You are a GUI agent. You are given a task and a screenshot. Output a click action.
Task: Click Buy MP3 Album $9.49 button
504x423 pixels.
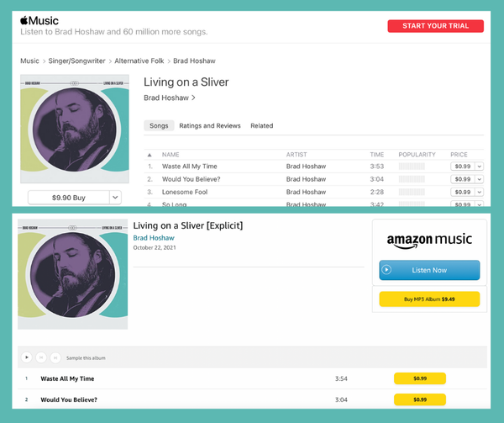coord(429,299)
